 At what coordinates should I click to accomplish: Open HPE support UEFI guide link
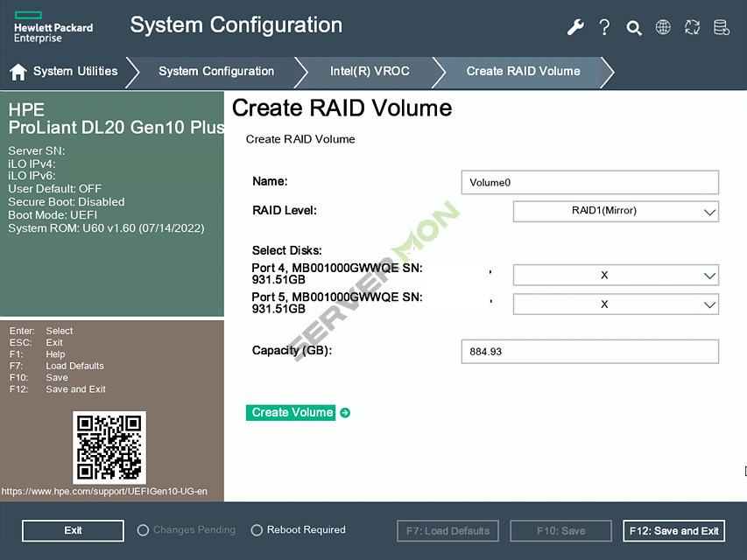click(104, 492)
